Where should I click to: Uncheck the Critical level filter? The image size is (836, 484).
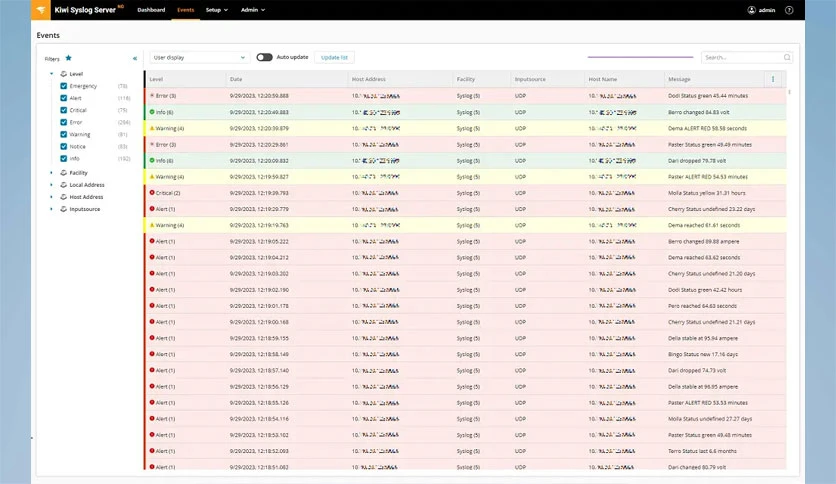[x=63, y=110]
